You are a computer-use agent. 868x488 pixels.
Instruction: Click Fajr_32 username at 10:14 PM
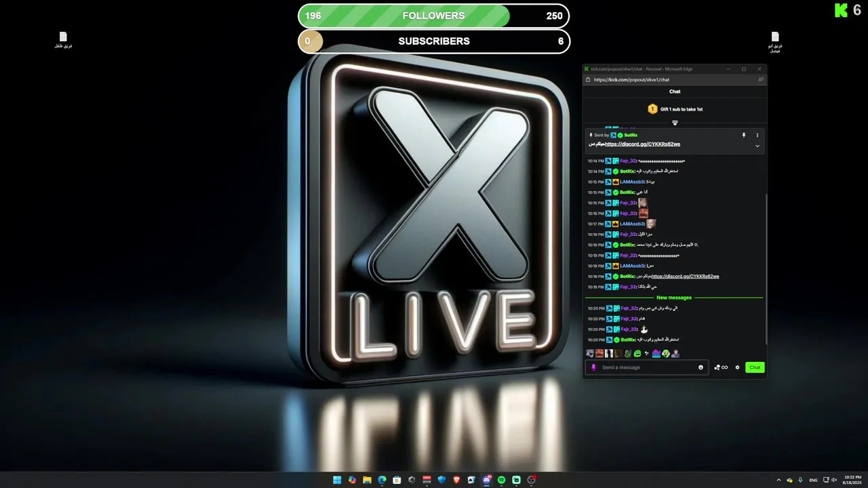(x=628, y=161)
